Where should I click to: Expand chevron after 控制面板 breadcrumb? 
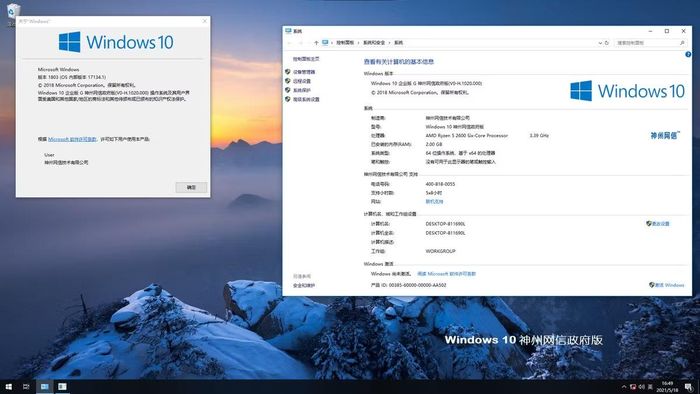coord(358,43)
